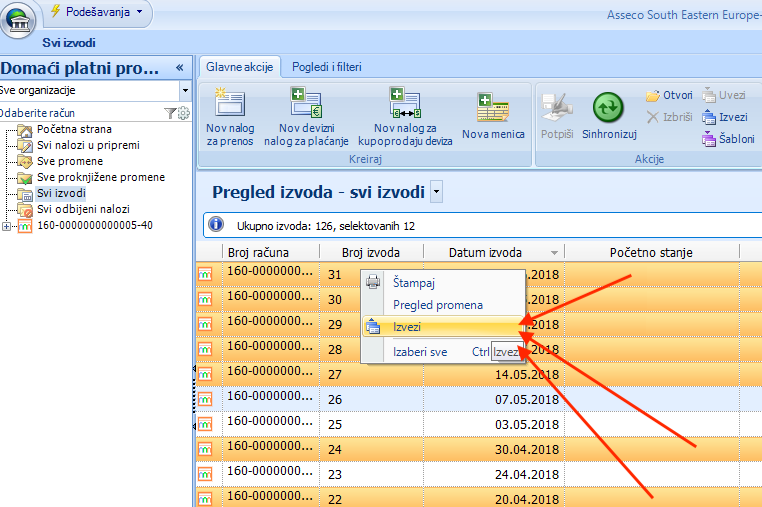Select account 160-0000000000005-40 in tree

(95, 226)
